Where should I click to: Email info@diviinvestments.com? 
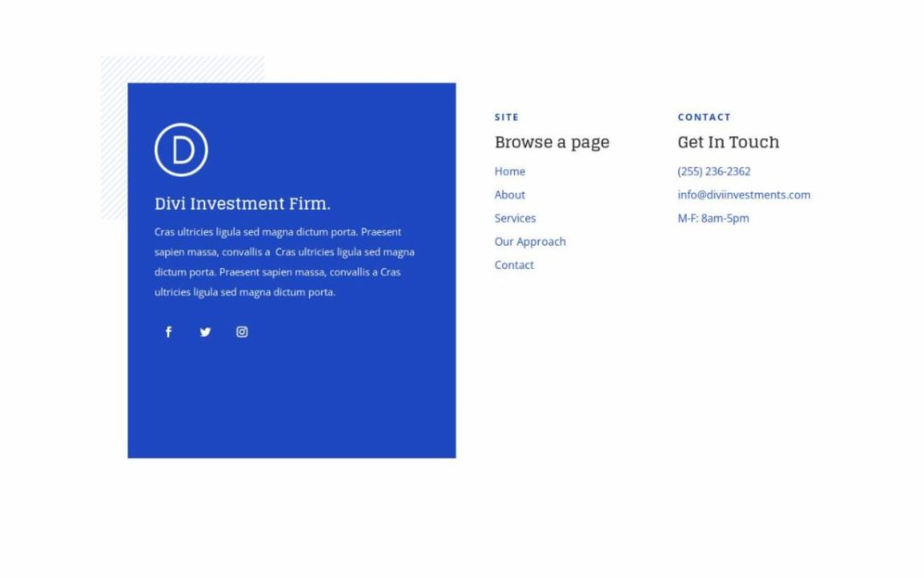click(743, 194)
